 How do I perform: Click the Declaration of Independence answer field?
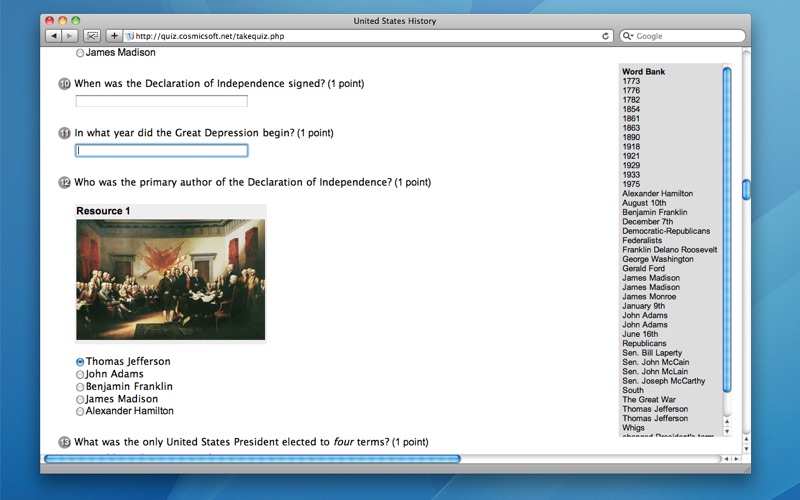point(162,101)
